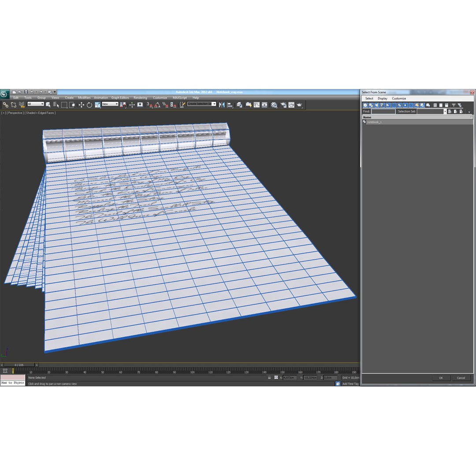Click OK in Select From Scene
This screenshot has width=476, height=476.
coord(441,378)
